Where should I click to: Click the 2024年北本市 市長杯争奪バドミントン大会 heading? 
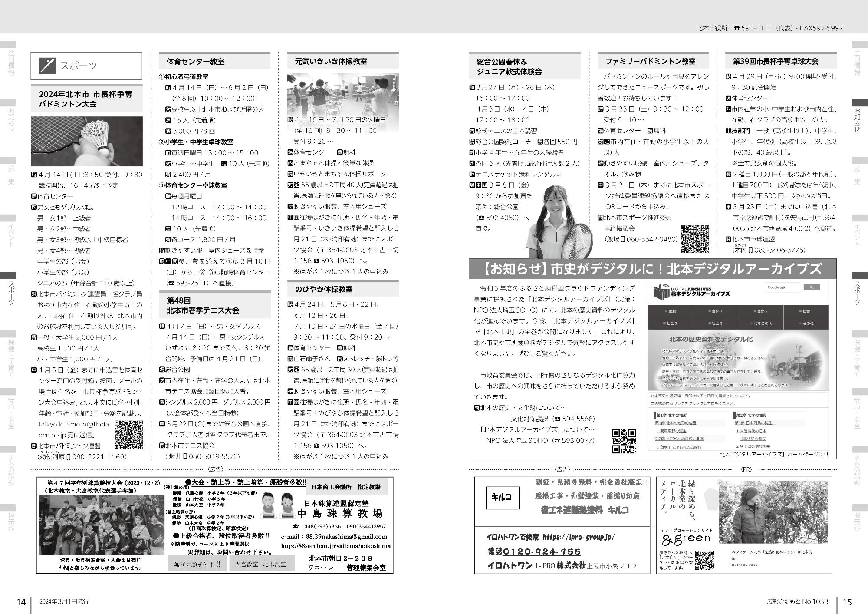pyautogui.click(x=87, y=99)
